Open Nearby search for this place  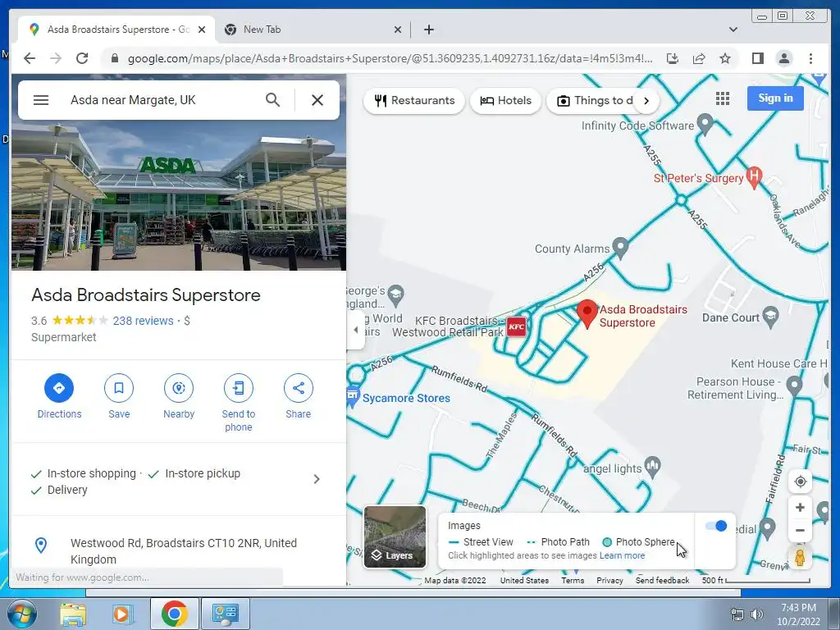point(179,388)
